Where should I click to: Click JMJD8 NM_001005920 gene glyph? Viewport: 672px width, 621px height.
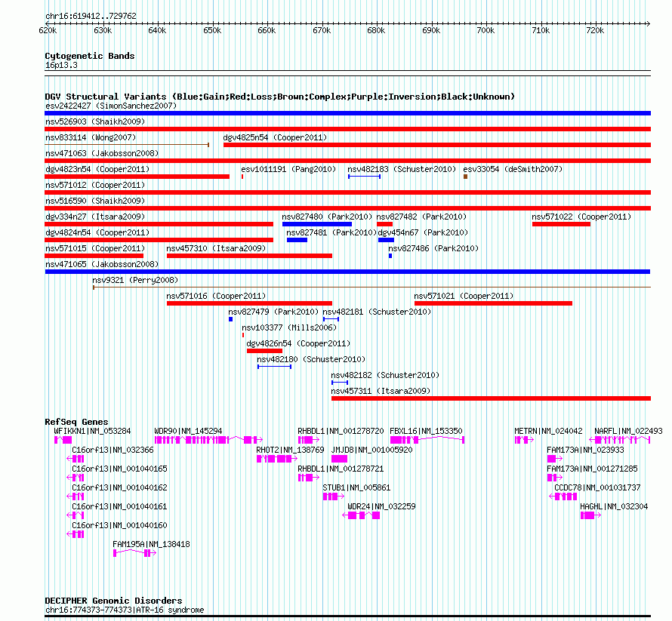pyautogui.click(x=339, y=459)
